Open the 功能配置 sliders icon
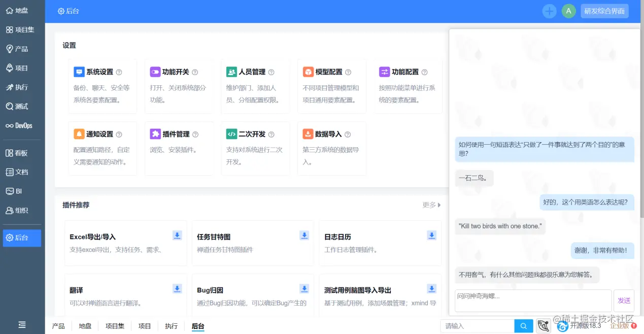 (384, 72)
